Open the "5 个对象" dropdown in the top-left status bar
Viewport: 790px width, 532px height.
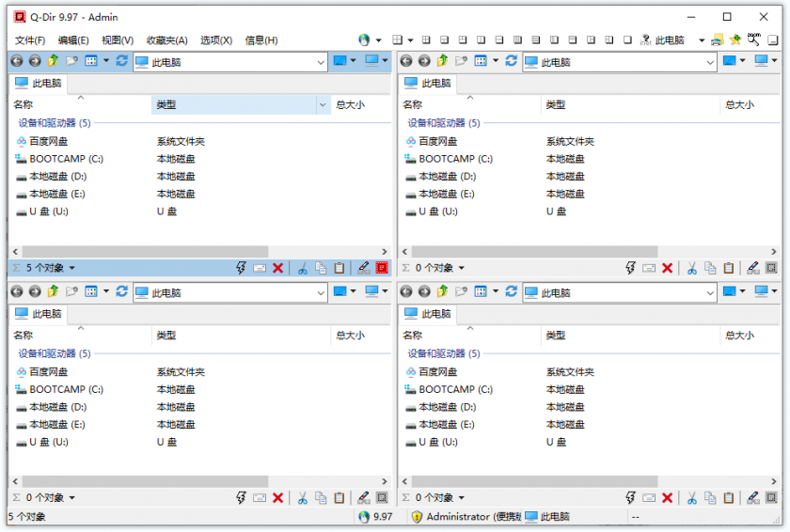coord(71,269)
